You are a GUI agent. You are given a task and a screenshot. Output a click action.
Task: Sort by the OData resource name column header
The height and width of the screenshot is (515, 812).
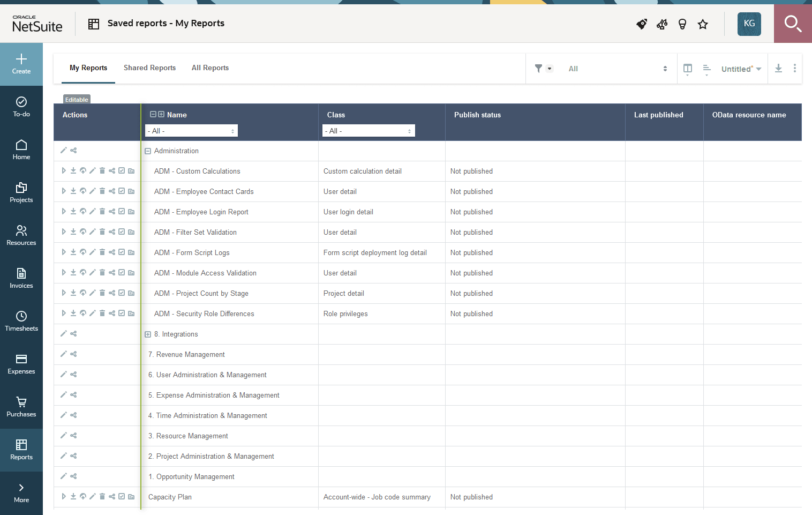click(749, 115)
